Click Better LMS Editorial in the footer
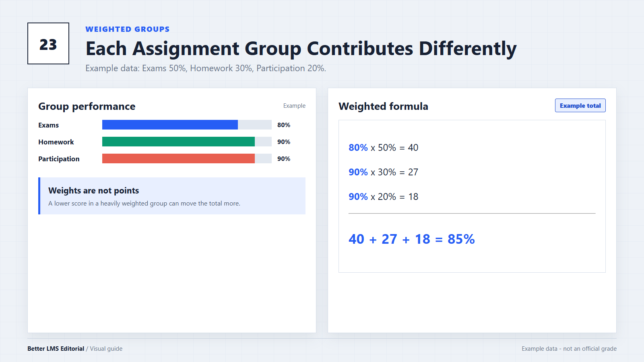644x362 pixels. [56, 349]
